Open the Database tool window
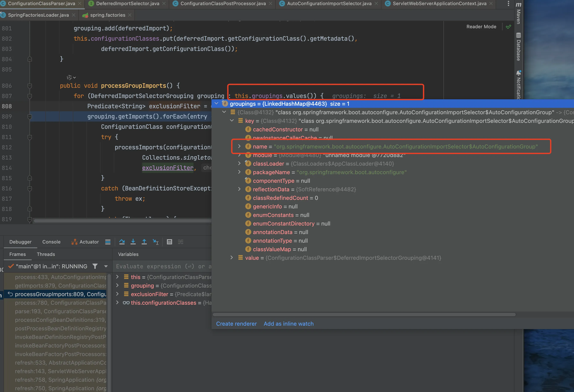 (518, 47)
